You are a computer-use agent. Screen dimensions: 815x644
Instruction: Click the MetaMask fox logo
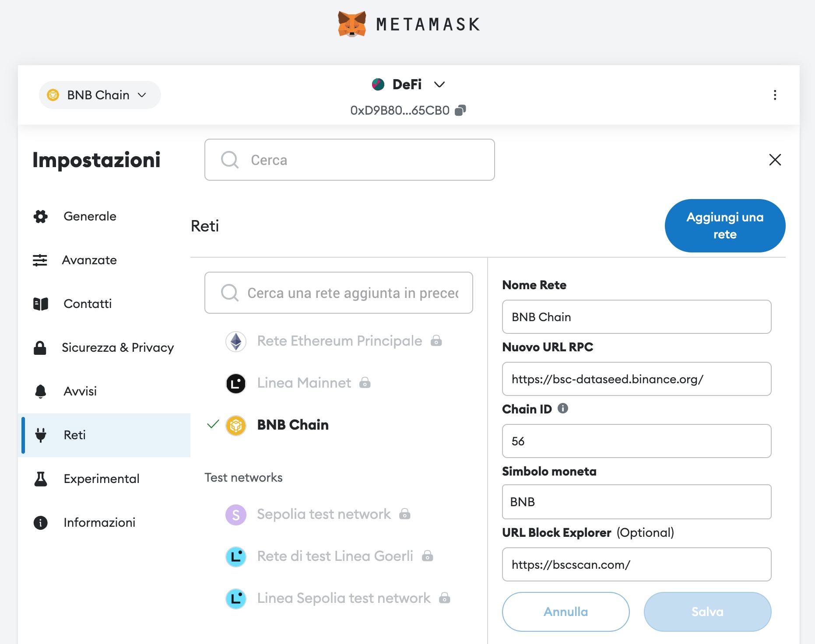pyautogui.click(x=352, y=24)
